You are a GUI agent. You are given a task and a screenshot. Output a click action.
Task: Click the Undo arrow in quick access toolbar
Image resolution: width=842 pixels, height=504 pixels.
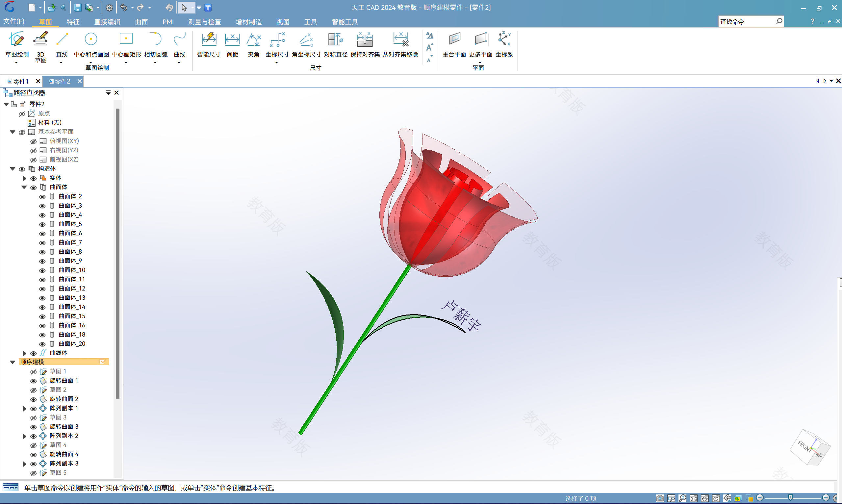click(124, 8)
